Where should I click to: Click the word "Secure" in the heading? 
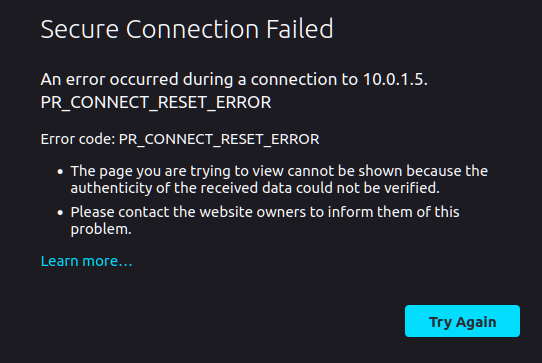pos(80,29)
